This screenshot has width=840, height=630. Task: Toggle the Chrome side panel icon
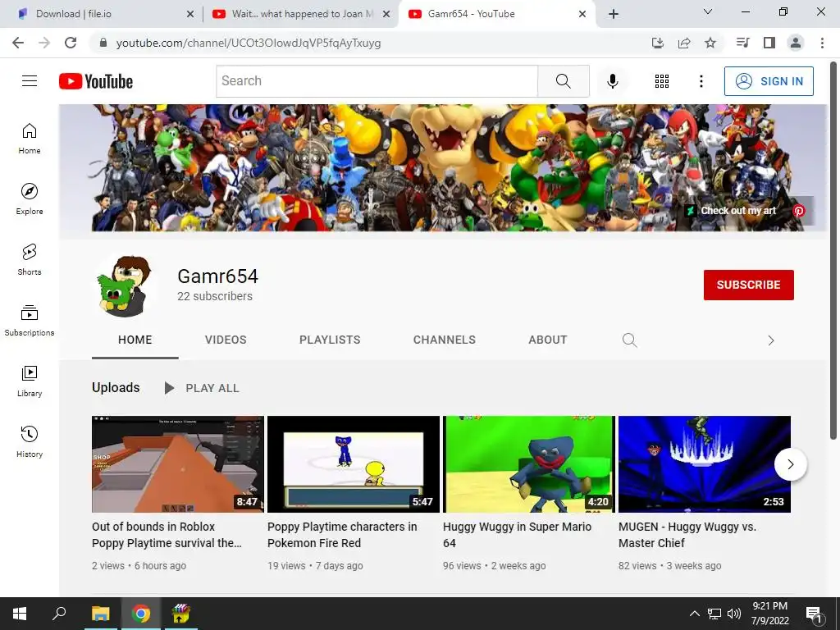pyautogui.click(x=769, y=43)
